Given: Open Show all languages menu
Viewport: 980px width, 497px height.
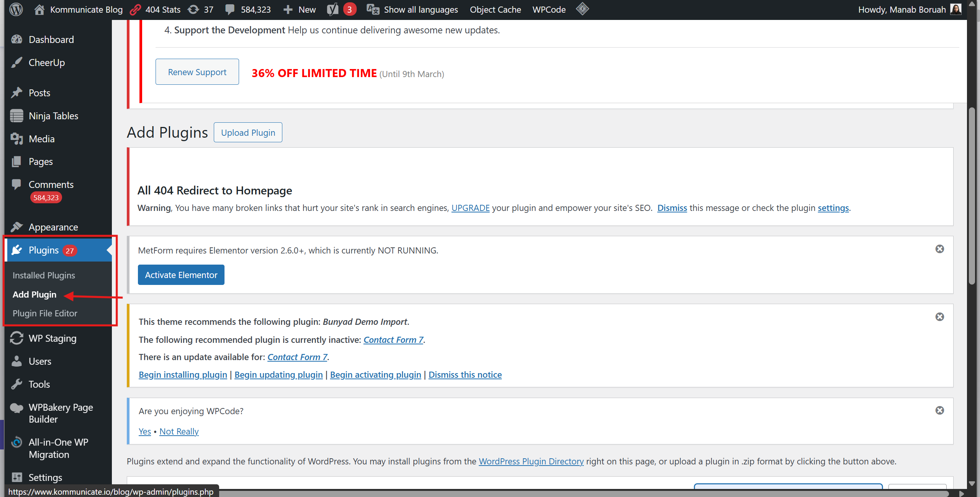Looking at the screenshot, I should coord(421,10).
